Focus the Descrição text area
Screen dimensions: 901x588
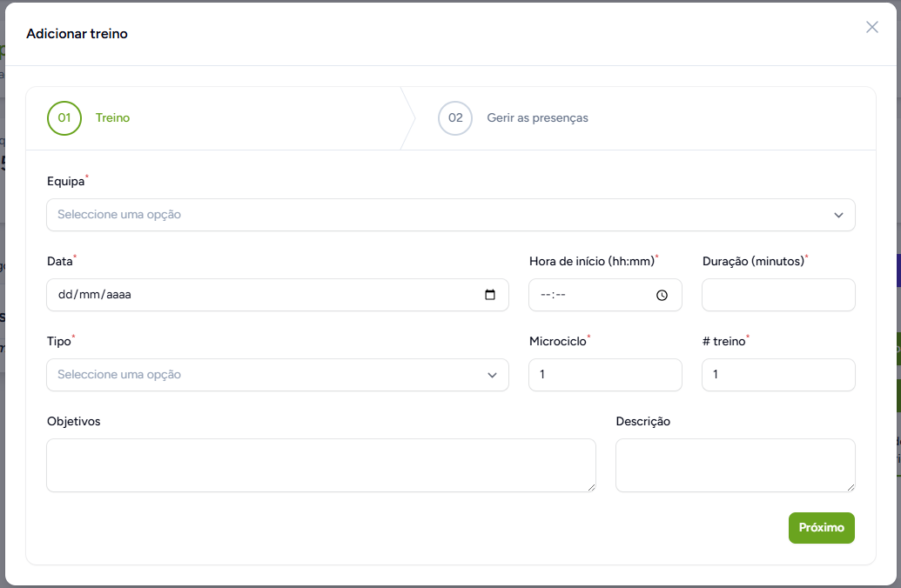pyautogui.click(x=735, y=465)
